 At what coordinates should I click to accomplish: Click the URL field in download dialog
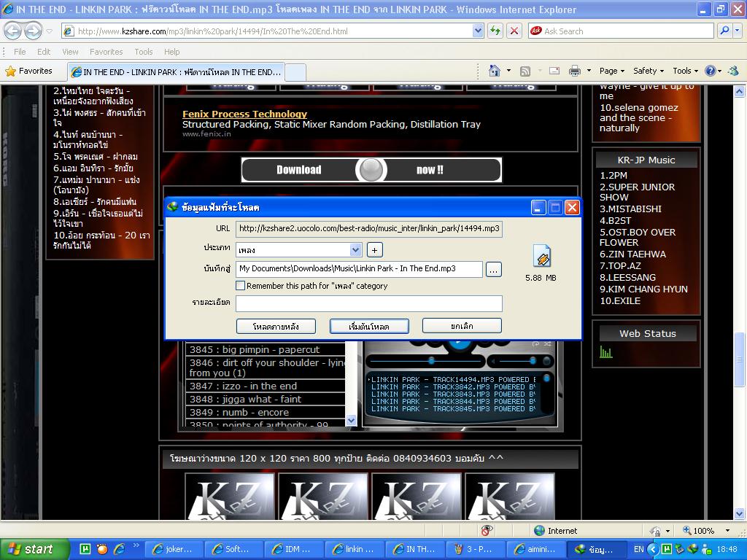point(369,228)
